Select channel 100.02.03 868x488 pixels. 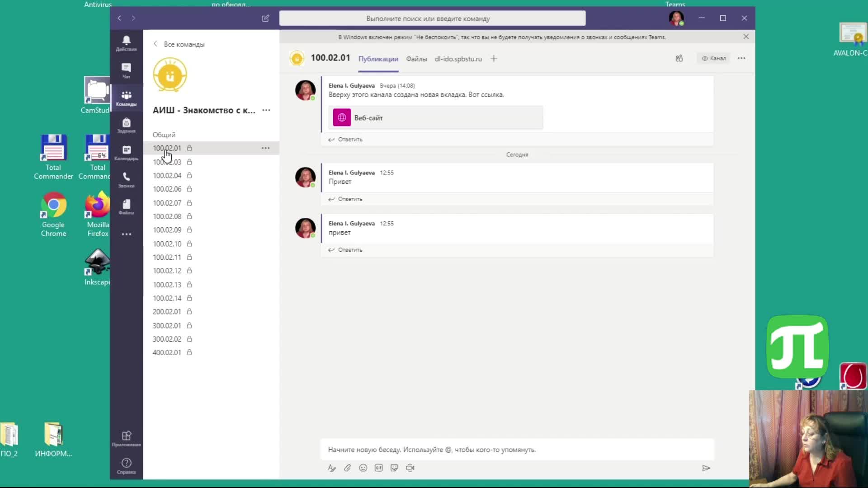point(211,162)
